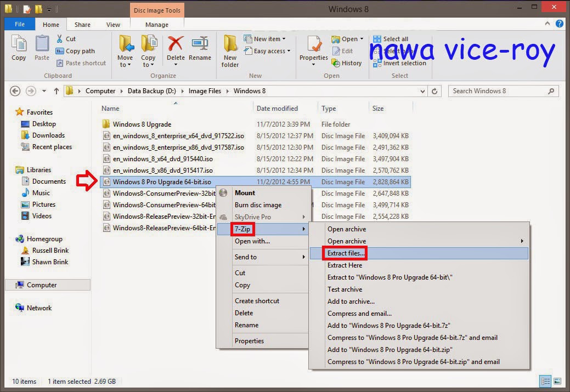Screen dimensions: 570x392
Task: Create a New folder from ribbon
Action: click(230, 51)
